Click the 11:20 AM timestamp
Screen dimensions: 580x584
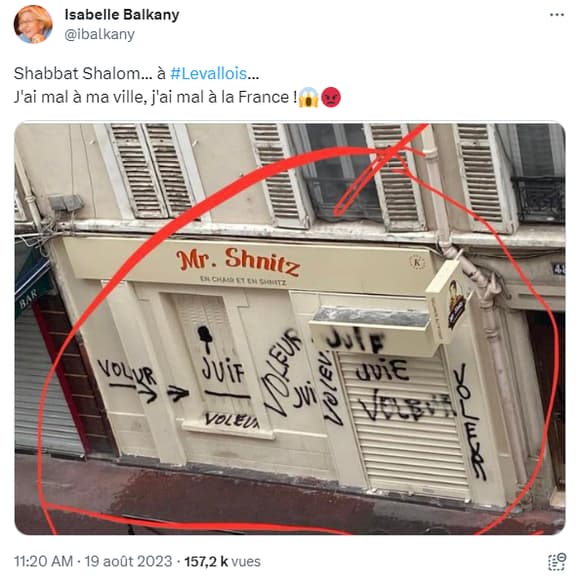[43, 561]
